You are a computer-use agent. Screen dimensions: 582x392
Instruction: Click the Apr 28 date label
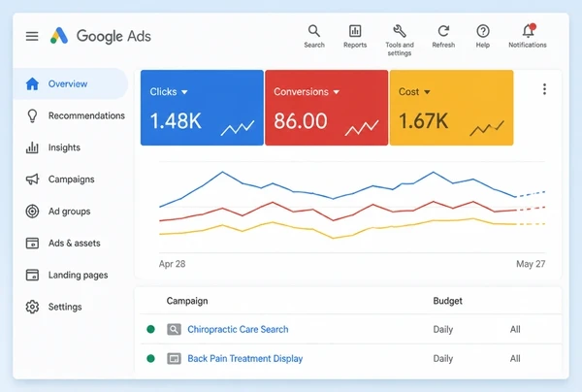(173, 264)
